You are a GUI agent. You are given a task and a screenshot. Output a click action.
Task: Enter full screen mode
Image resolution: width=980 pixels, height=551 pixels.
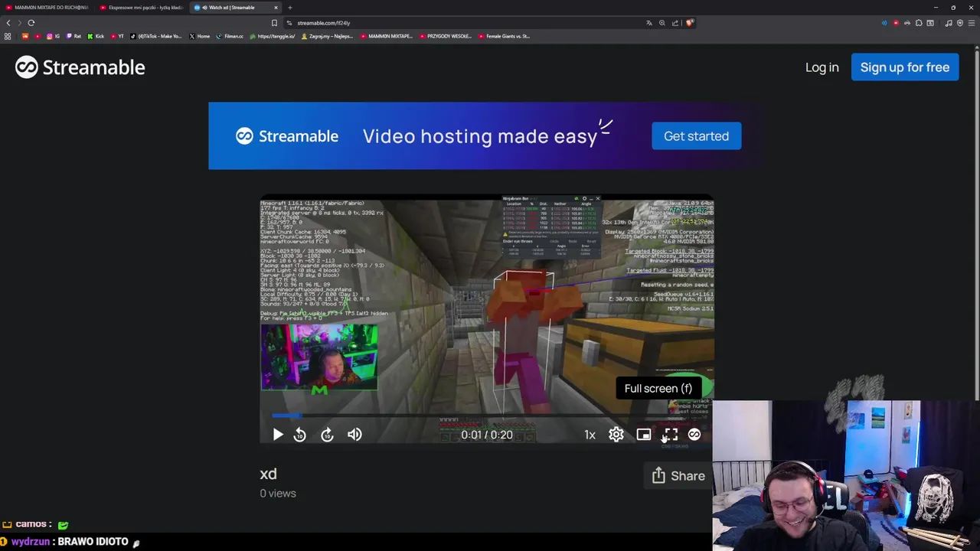tap(670, 435)
